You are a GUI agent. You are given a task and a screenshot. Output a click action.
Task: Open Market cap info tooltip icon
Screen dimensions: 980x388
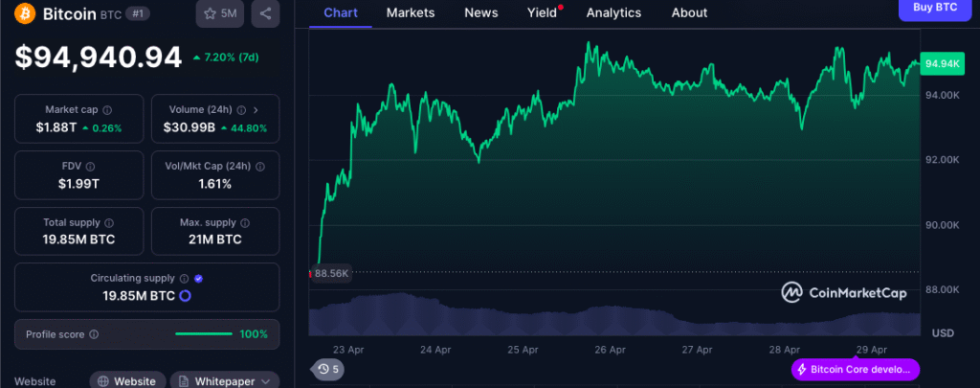pyautogui.click(x=107, y=110)
